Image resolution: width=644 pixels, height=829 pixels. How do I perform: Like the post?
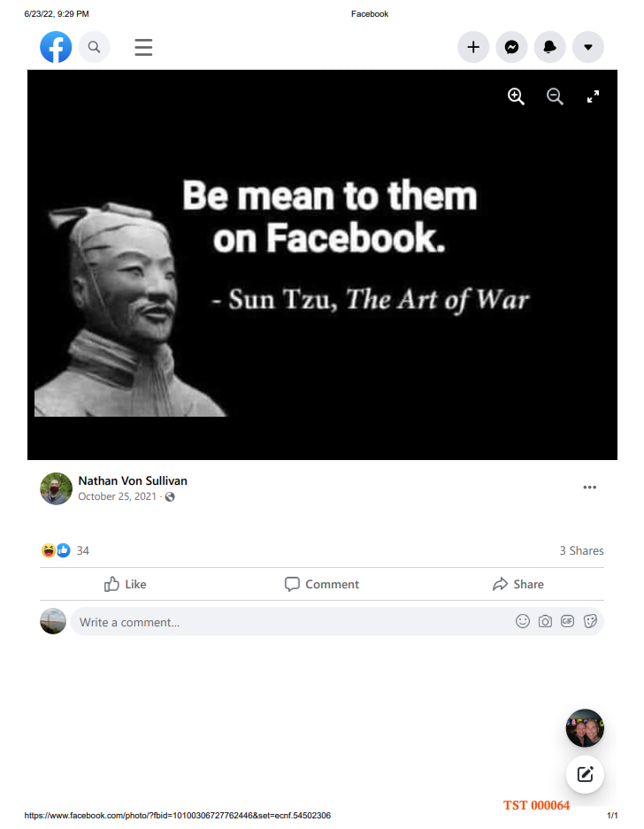125,584
